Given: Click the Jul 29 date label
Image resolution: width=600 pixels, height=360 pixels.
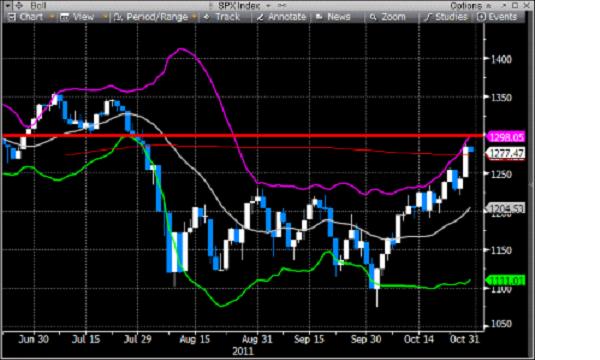Looking at the screenshot, I should pyautogui.click(x=138, y=339).
